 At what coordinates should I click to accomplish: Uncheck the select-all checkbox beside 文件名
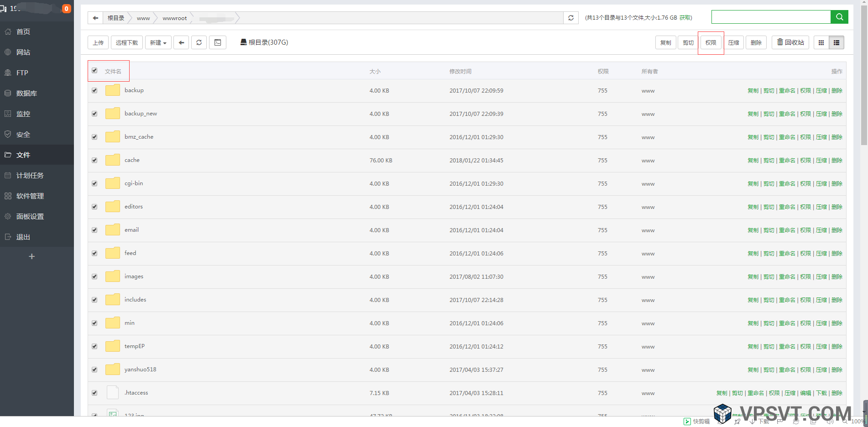pyautogui.click(x=94, y=71)
